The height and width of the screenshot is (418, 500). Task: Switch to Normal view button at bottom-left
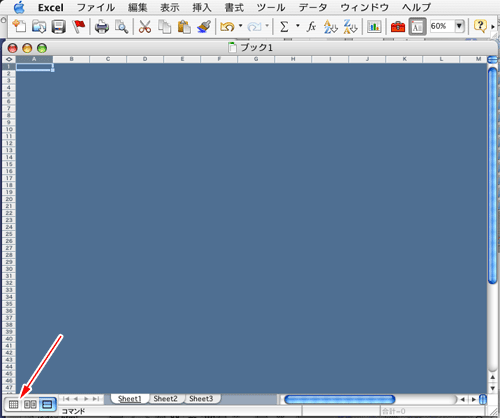click(x=13, y=404)
